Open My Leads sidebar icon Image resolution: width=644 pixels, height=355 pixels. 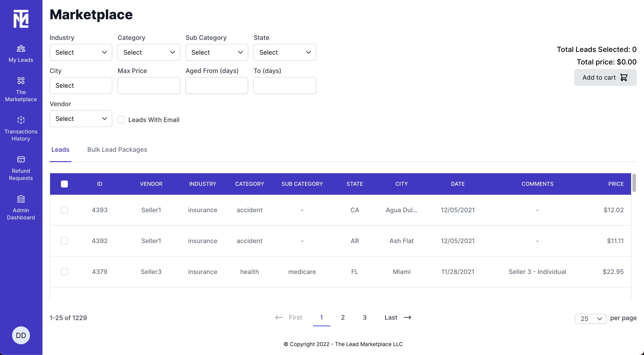21,48
